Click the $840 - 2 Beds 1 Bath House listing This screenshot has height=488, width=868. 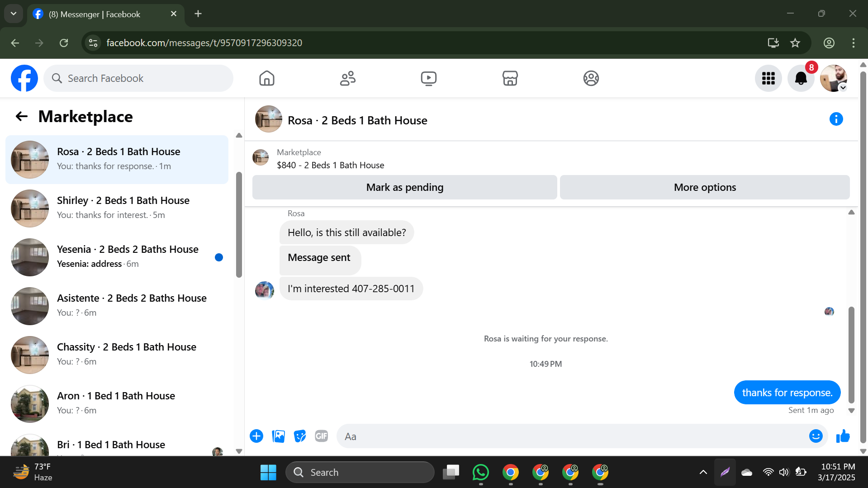click(330, 165)
